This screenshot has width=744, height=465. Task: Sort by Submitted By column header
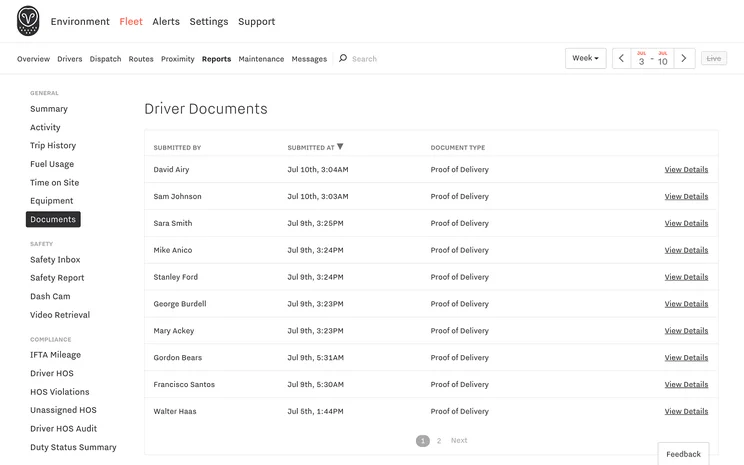177,148
